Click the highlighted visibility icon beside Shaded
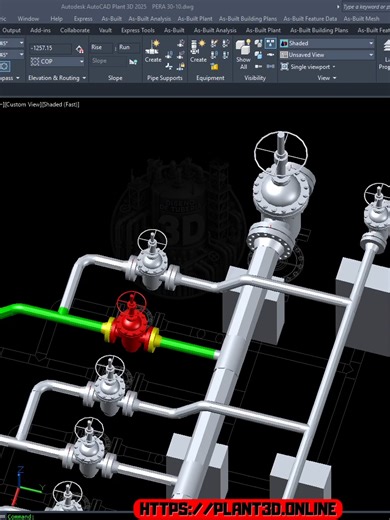390x520 pixels. (270, 43)
